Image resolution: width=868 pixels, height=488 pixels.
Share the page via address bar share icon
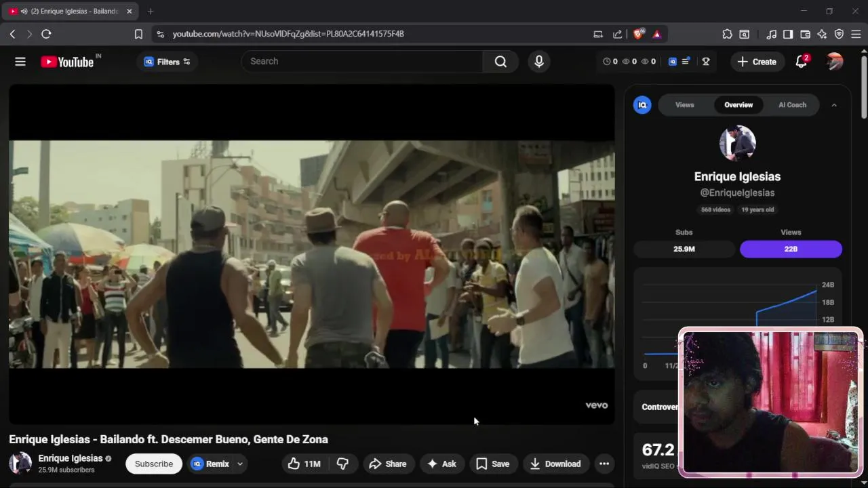point(617,34)
